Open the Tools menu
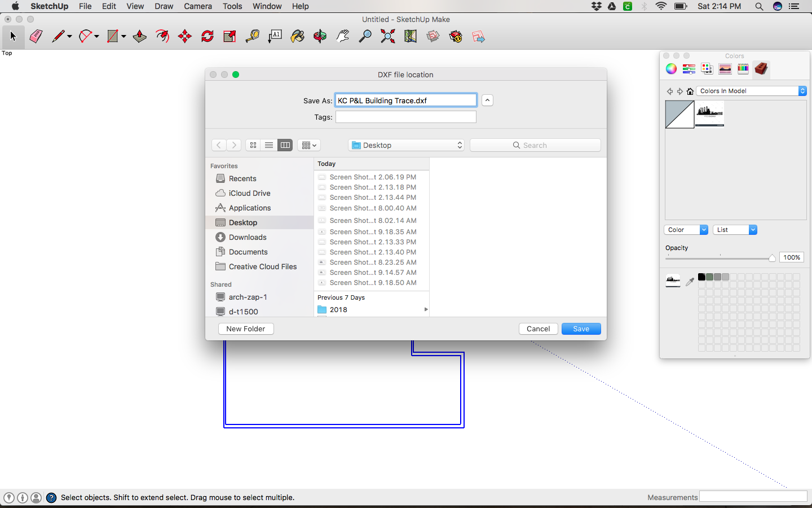The image size is (812, 508). pyautogui.click(x=232, y=6)
